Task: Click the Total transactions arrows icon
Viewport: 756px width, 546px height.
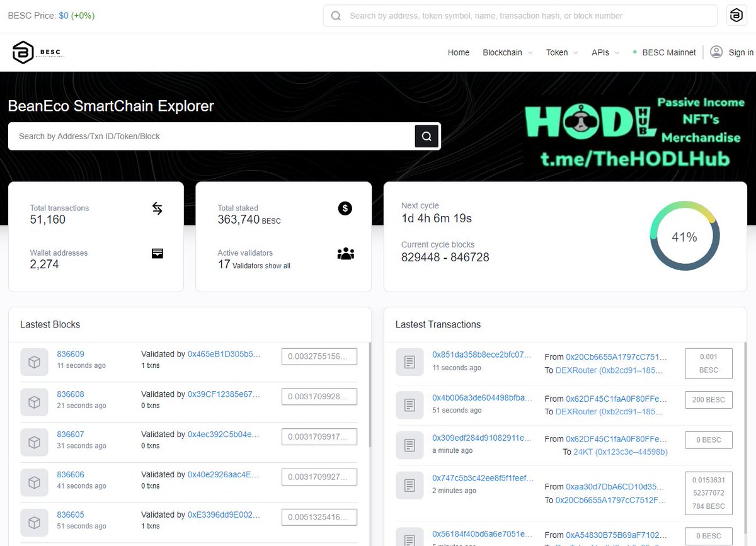Action: (x=157, y=208)
